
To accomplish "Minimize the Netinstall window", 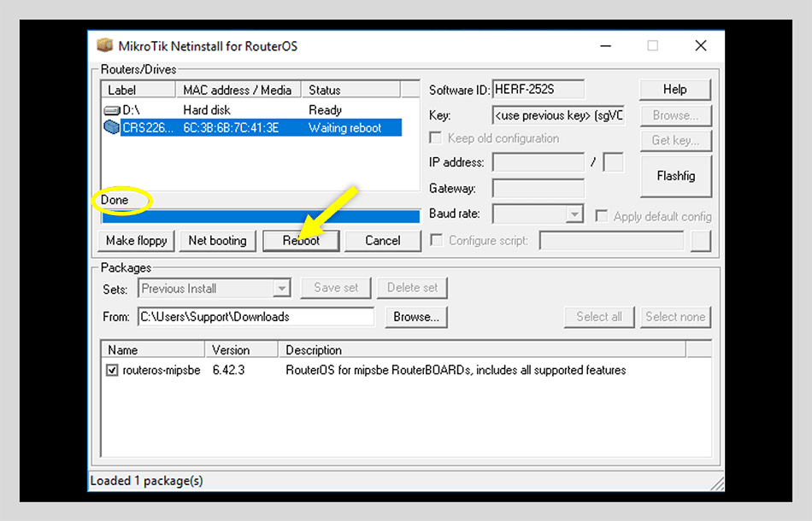I will [605, 46].
